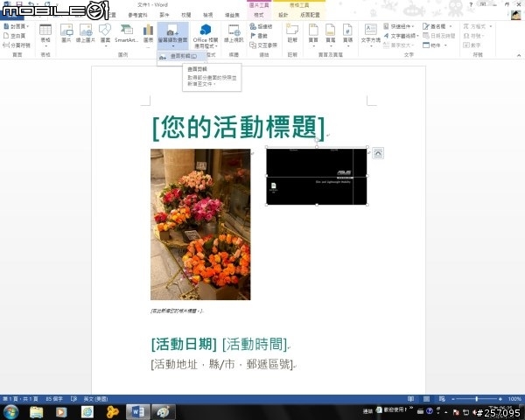Click the Number (數字) button
Screen dimensions: 525x420
pos(472,45)
